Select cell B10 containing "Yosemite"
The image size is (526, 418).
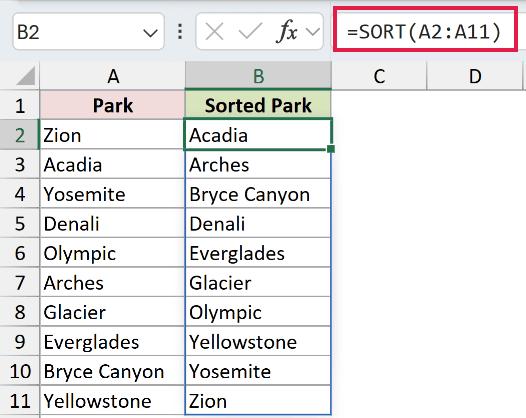[x=258, y=371]
